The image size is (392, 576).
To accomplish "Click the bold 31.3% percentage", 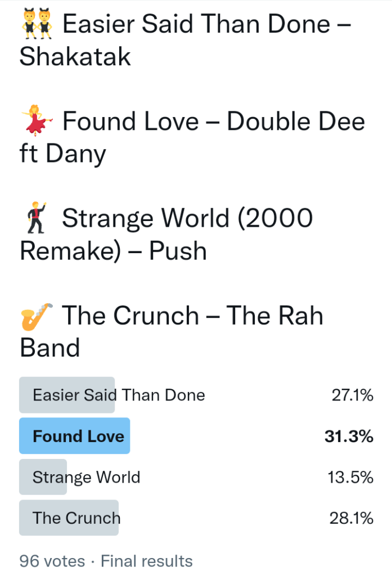I will click(349, 436).
